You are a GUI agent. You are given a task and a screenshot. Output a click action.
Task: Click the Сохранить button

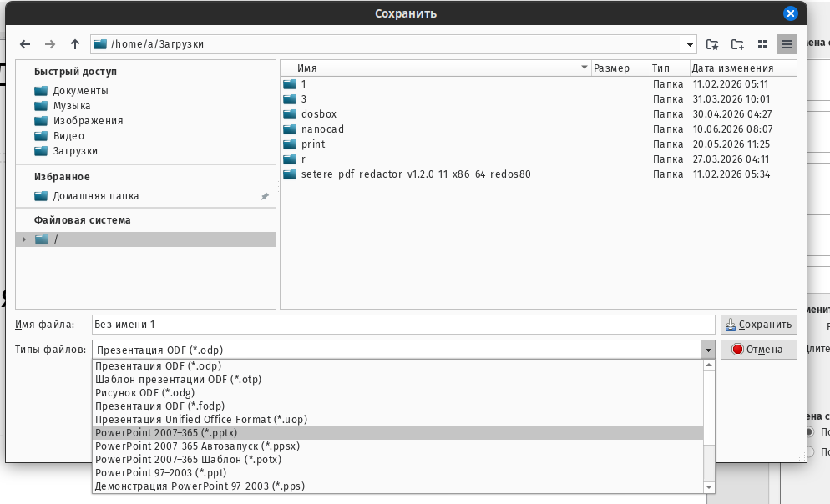[x=758, y=325]
